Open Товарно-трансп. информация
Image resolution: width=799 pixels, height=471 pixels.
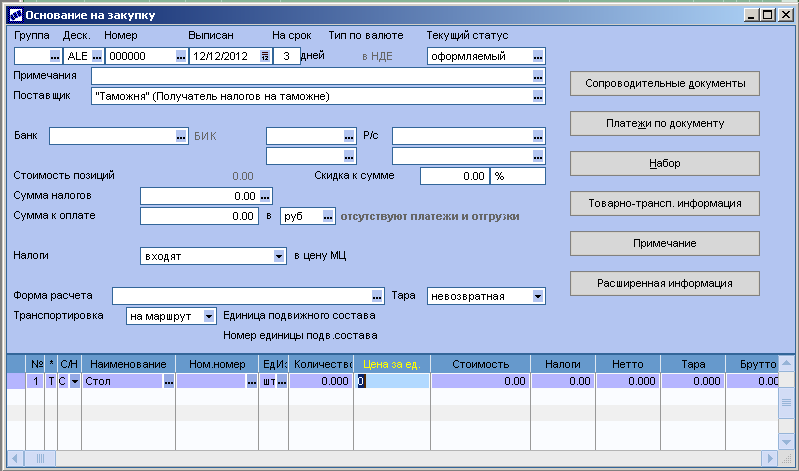[664, 203]
